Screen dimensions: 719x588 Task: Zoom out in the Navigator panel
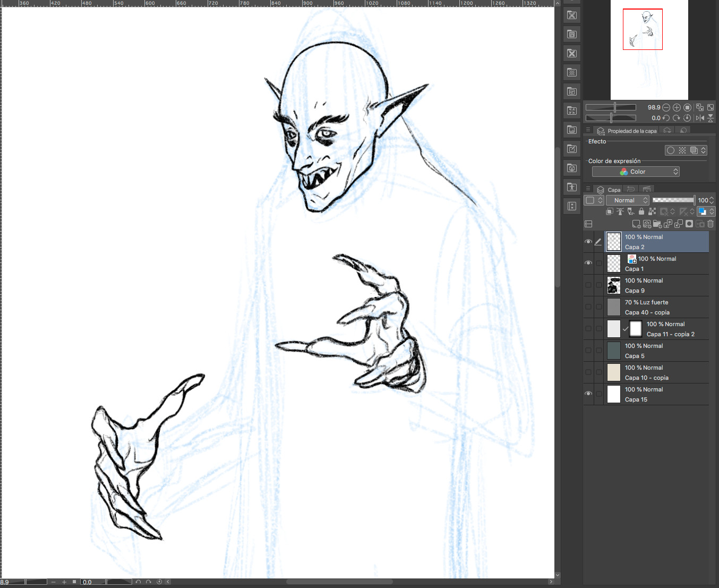pyautogui.click(x=666, y=107)
